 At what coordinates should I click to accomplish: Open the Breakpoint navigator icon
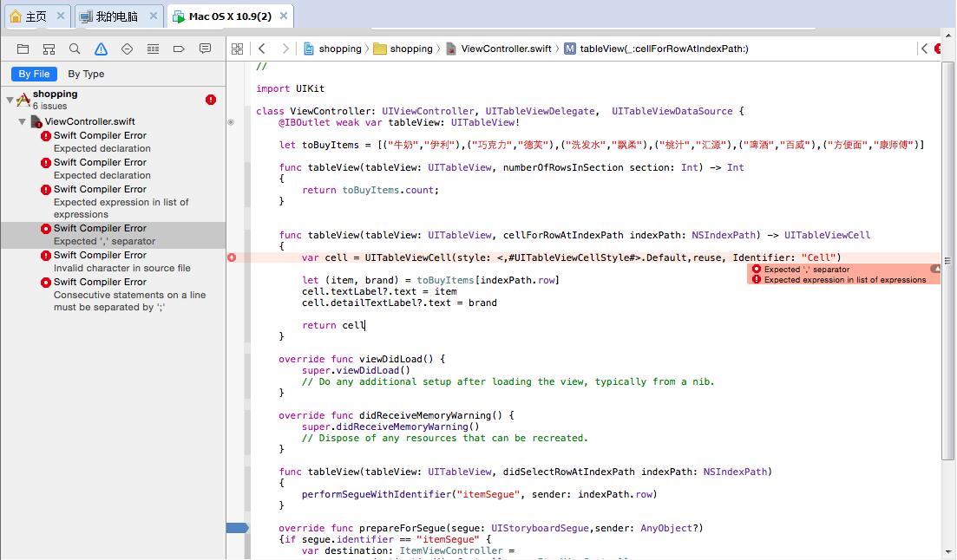click(179, 49)
